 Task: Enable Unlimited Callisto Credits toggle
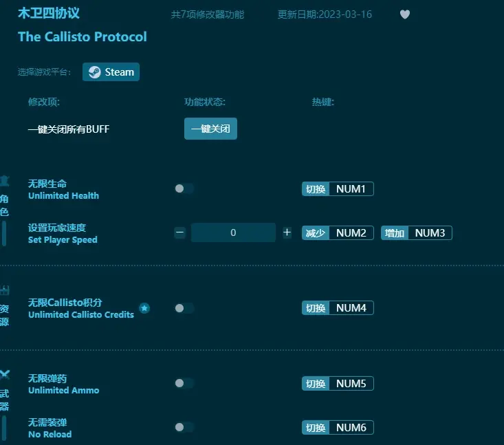click(184, 308)
